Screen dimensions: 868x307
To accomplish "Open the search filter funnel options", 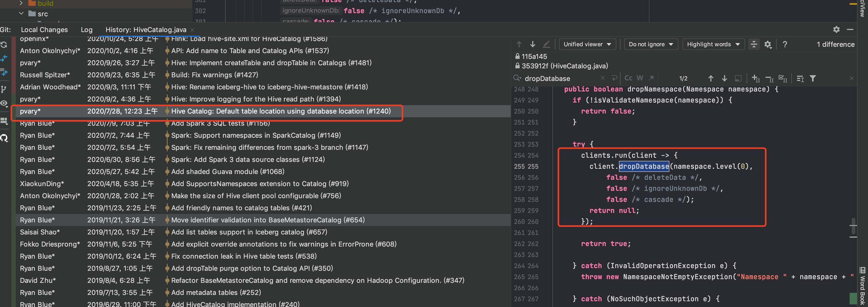I will pos(813,79).
